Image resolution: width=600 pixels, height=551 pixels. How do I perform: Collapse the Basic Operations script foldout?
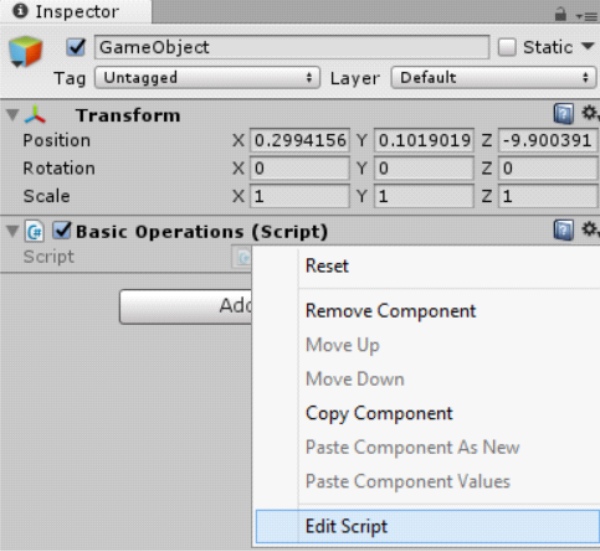point(12,231)
